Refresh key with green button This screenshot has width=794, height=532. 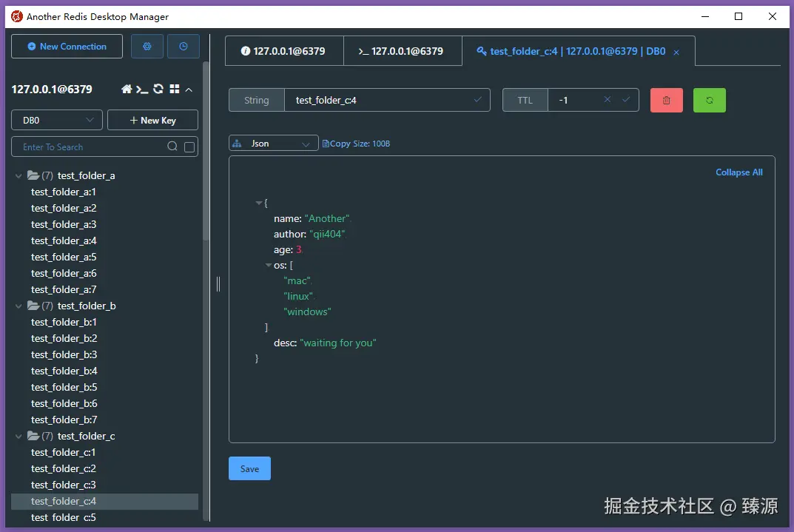pos(710,100)
